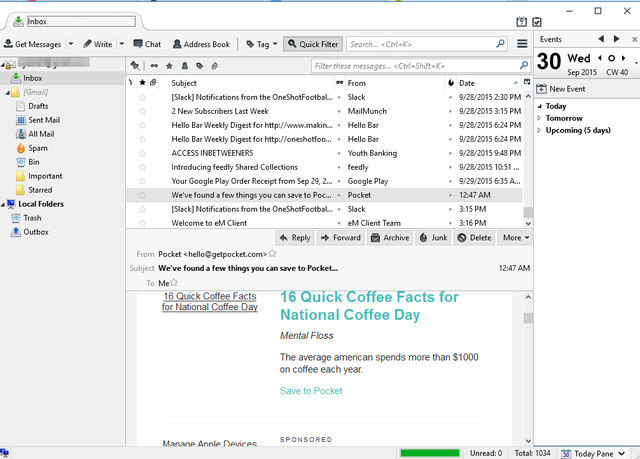This screenshot has width=640, height=459.
Task: Star the Youth Banking message
Action: [x=142, y=153]
